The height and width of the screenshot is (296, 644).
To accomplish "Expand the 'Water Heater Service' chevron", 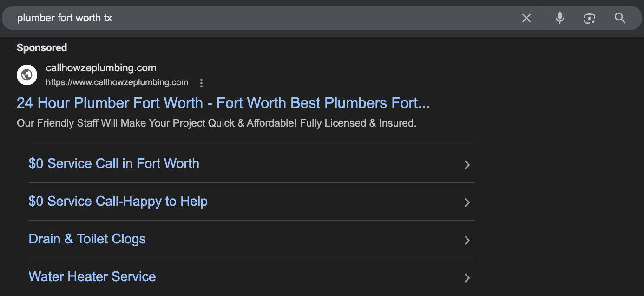I will pyautogui.click(x=467, y=278).
